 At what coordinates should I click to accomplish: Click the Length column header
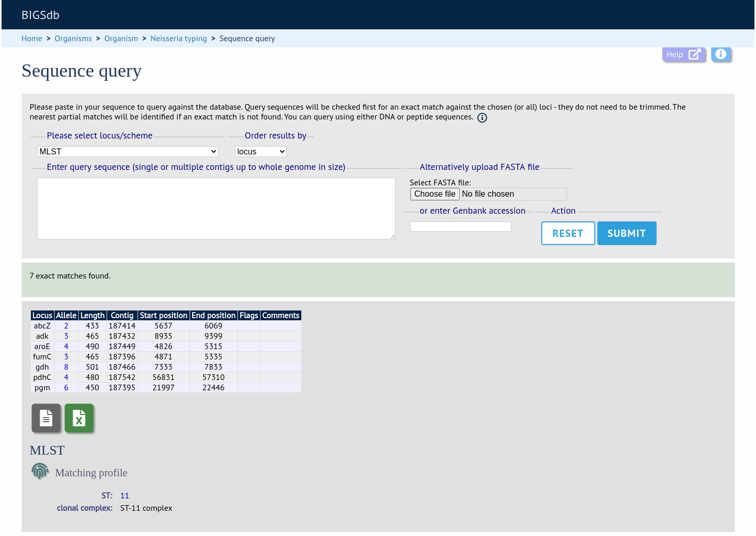93,316
